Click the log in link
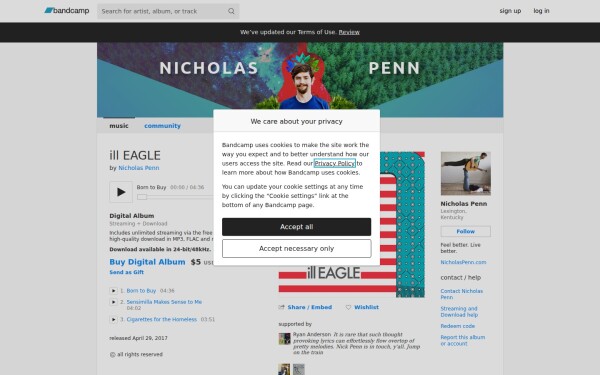This screenshot has height=375, width=600. (541, 11)
